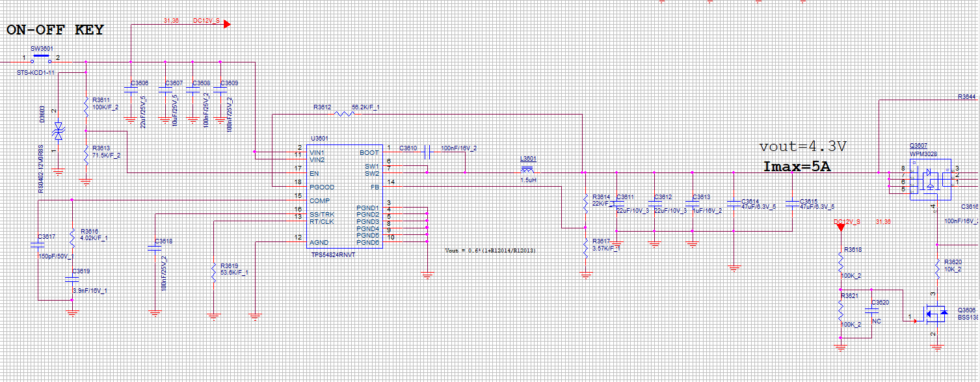Select capacitor C3606 symbol
This screenshot has width=980, height=382.
tap(129, 90)
